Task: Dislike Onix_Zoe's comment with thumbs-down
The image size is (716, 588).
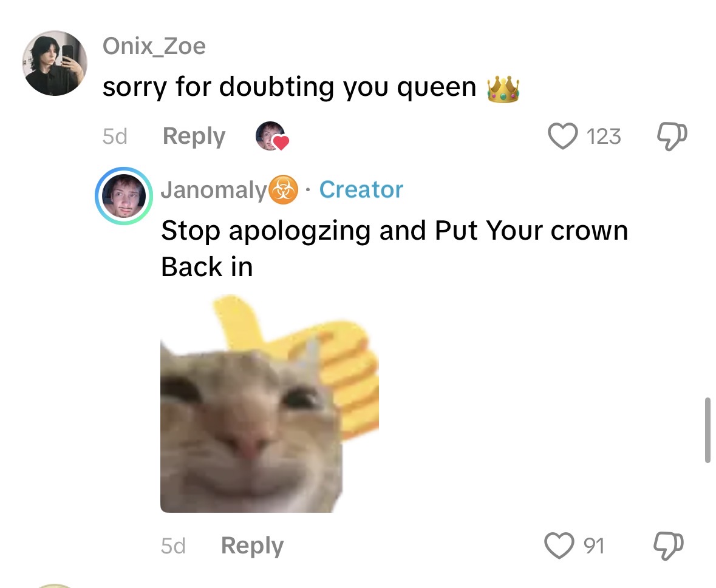Action: tap(672, 136)
